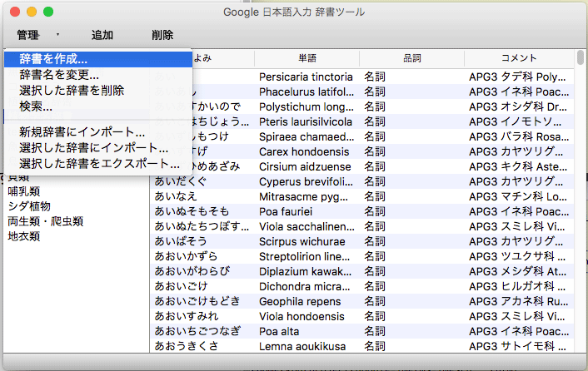Viewport: 588px width, 371px height.
Task: Click the APG3 オシダ科 Dr... comment cell
Action: (x=518, y=106)
